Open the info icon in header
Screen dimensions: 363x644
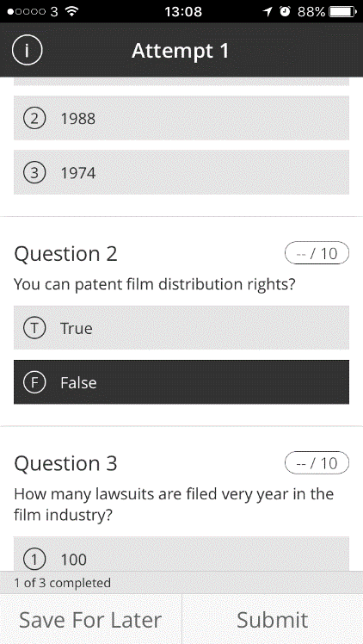point(27,51)
